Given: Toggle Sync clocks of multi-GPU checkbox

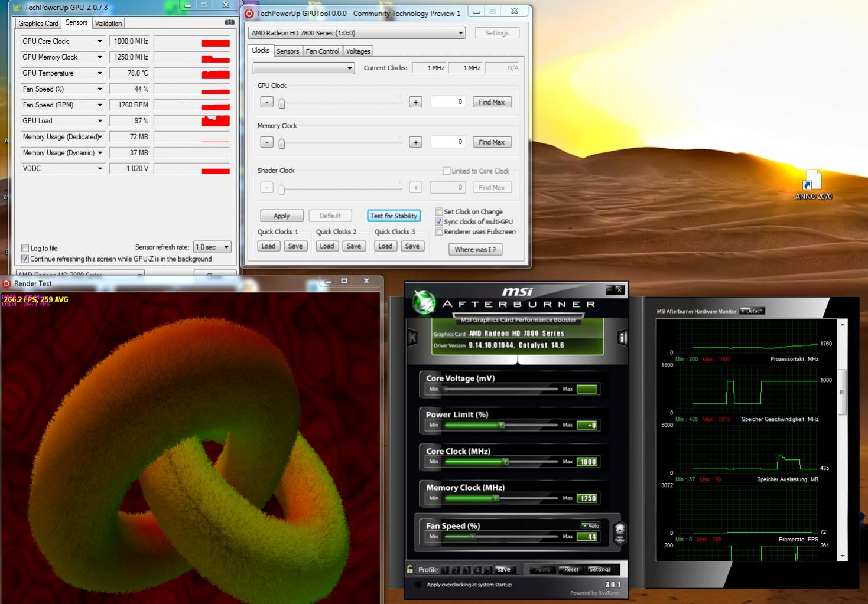Looking at the screenshot, I should point(439,221).
